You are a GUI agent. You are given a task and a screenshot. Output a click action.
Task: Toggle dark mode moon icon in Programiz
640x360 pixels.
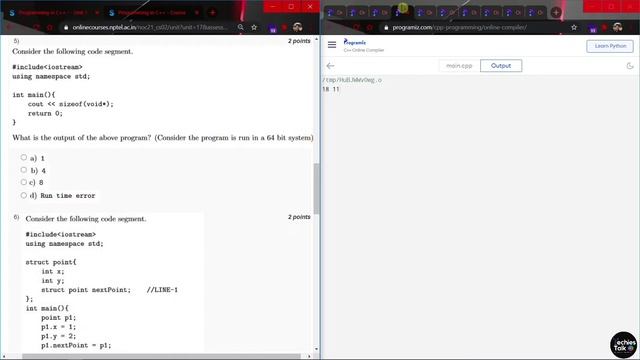[630, 66]
